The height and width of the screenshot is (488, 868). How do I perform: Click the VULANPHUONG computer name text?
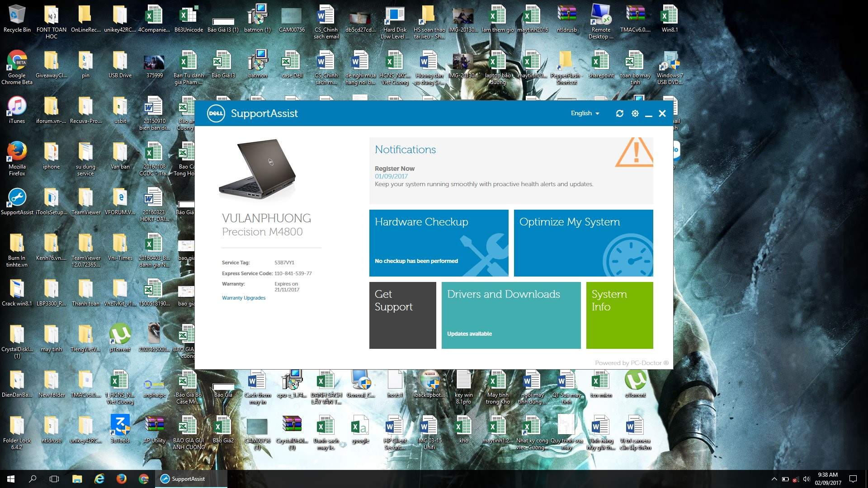click(x=266, y=218)
